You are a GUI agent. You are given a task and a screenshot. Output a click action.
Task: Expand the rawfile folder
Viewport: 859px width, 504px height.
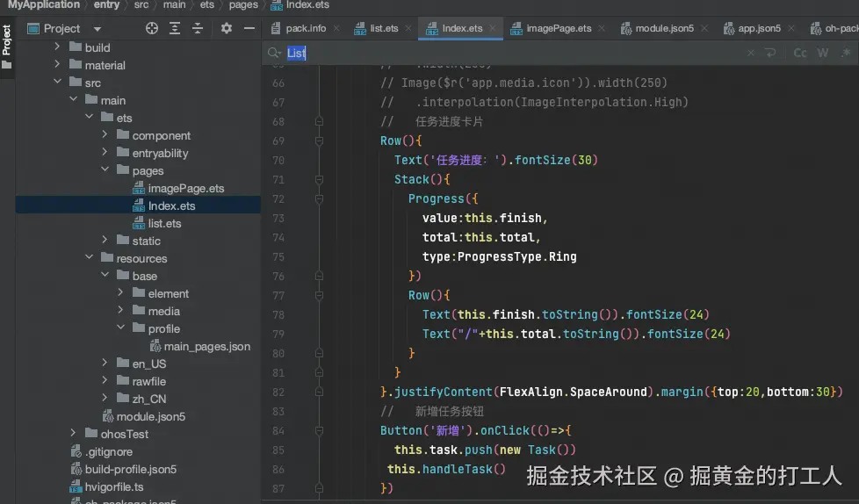point(105,381)
